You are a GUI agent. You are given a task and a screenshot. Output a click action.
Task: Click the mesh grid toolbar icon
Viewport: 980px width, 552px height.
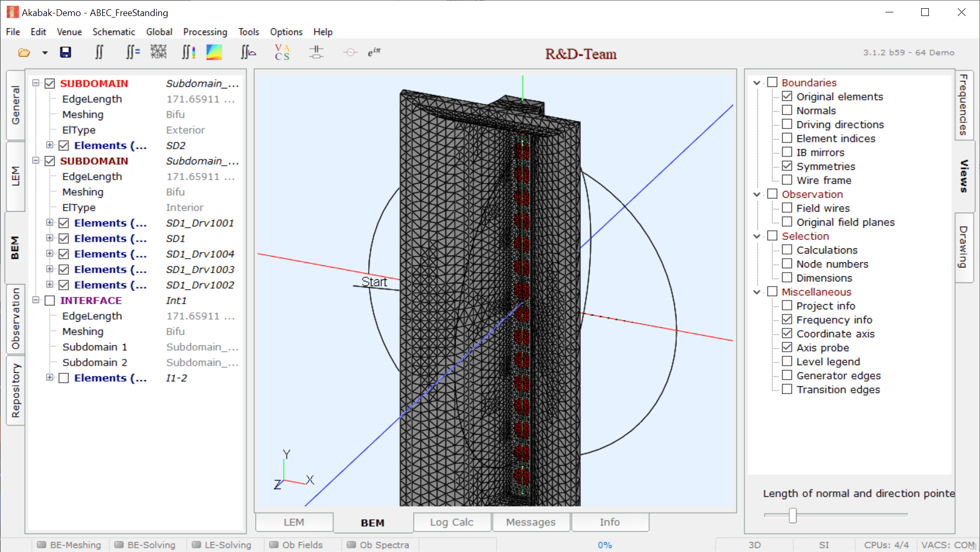click(x=159, y=52)
